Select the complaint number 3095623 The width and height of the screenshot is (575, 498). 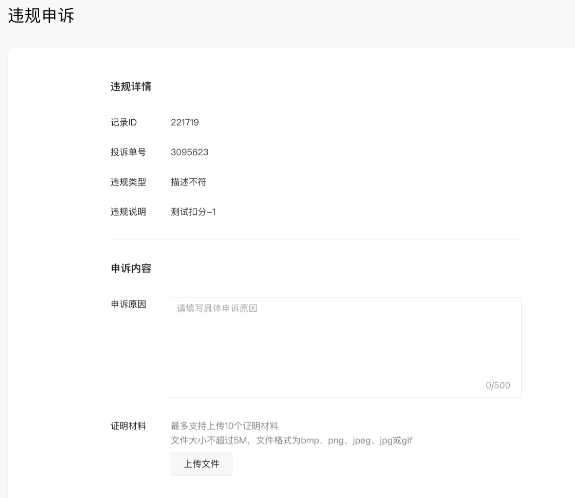[190, 152]
